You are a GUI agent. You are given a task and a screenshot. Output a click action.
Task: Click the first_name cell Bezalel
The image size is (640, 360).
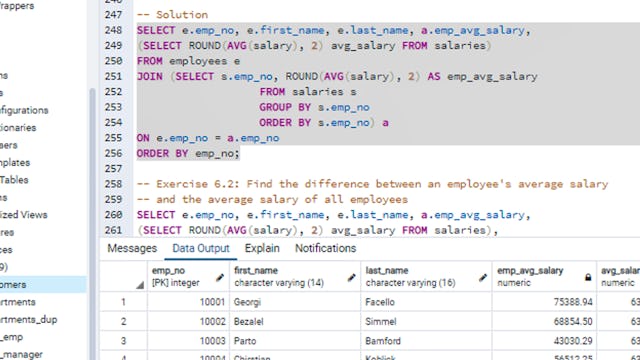(295, 322)
